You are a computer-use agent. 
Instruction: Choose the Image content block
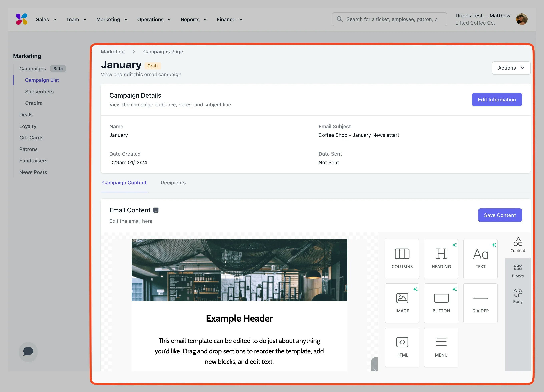pyautogui.click(x=402, y=303)
